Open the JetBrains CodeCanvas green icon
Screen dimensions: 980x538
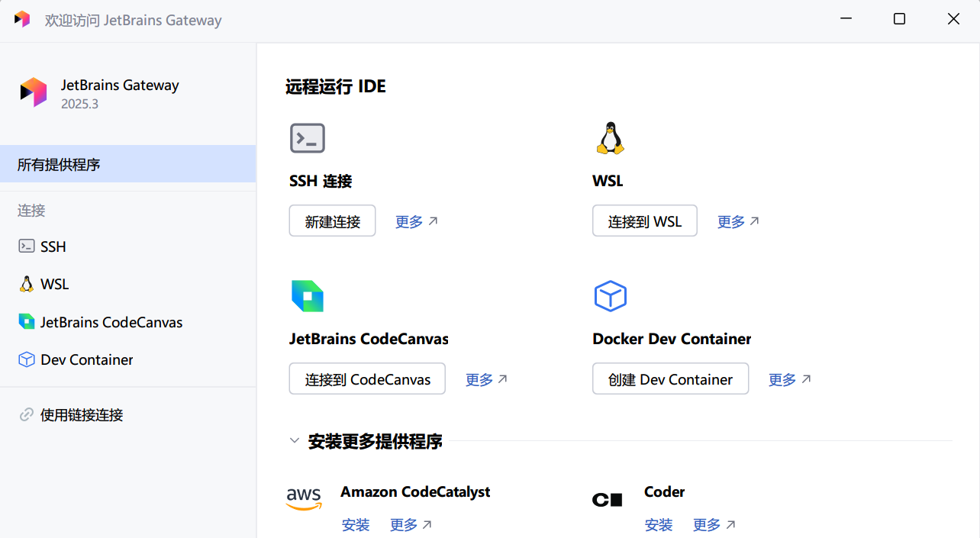point(307,296)
